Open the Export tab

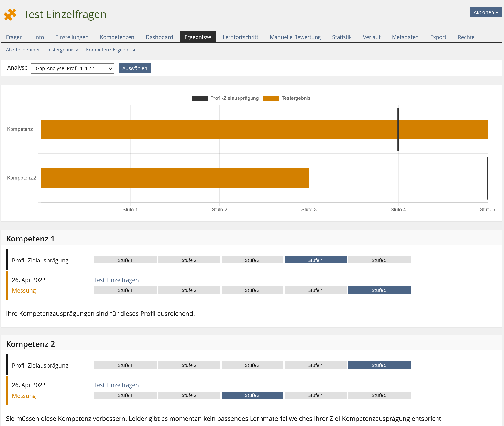(438, 37)
